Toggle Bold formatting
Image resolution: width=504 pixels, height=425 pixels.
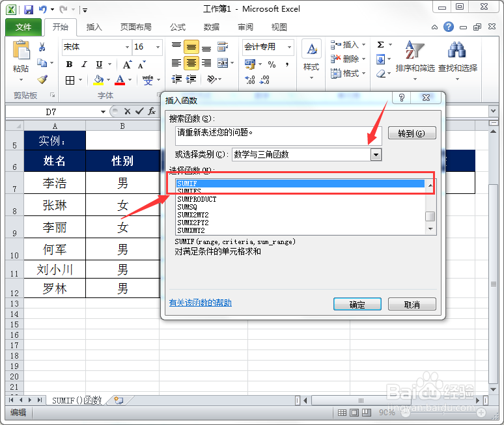(x=69, y=64)
